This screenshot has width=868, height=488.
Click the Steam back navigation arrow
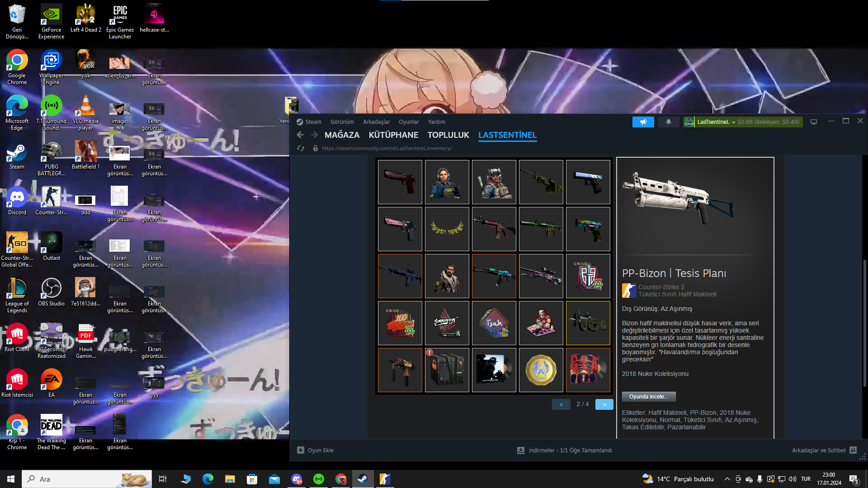[300, 135]
